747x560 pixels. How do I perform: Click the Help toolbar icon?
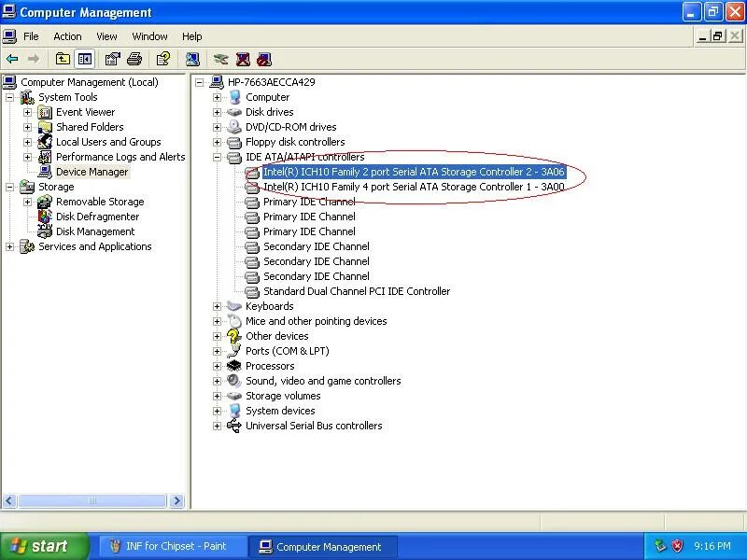click(162, 59)
